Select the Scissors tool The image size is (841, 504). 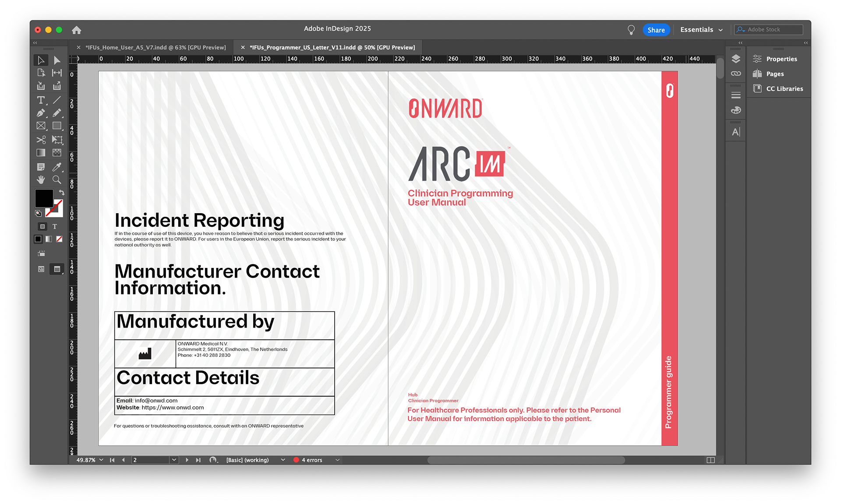tap(41, 140)
